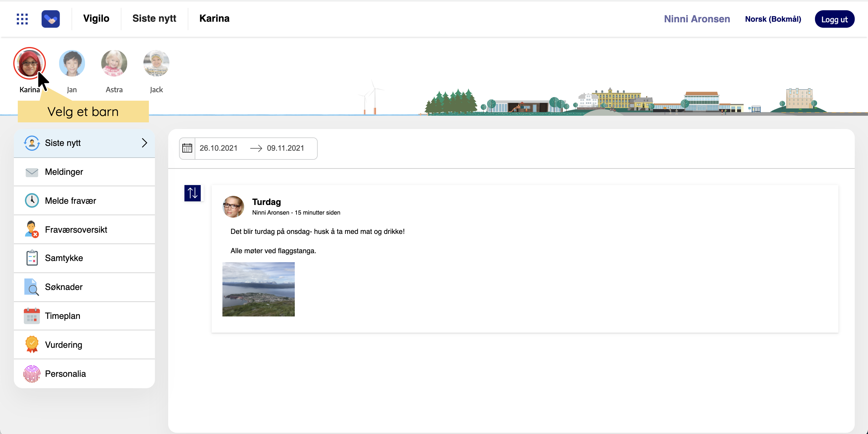Open the Turdag landscape photo thumbnail
868x434 pixels.
tap(259, 289)
